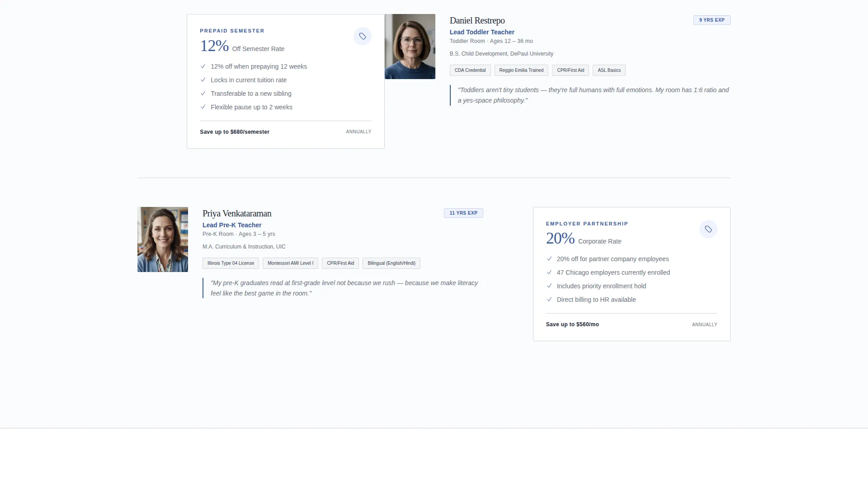The height and width of the screenshot is (488, 868).
Task: Open Priya Venkataraman's portrait photo
Action: [163, 239]
